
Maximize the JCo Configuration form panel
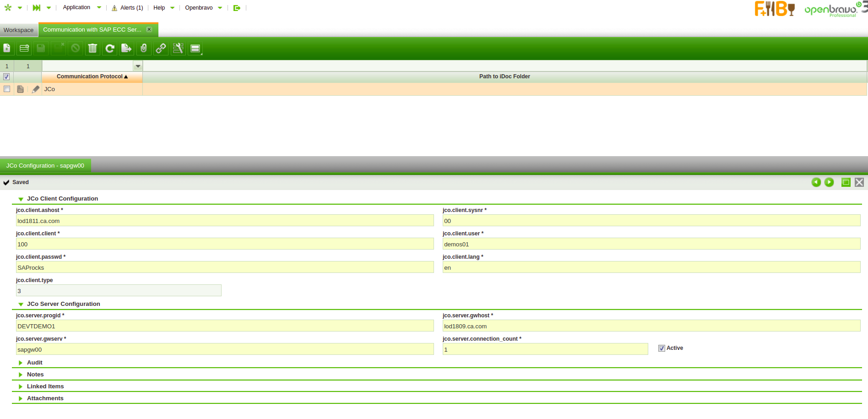846,182
